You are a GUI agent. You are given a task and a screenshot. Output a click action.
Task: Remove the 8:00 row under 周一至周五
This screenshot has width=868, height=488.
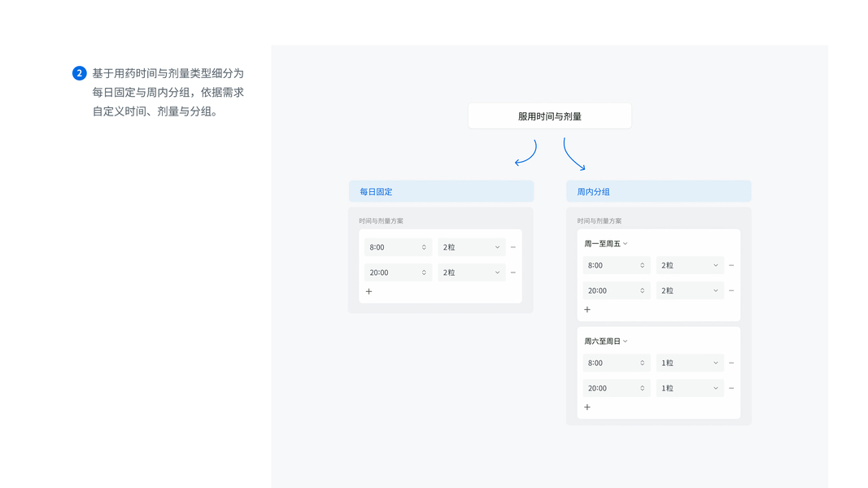pos(731,266)
